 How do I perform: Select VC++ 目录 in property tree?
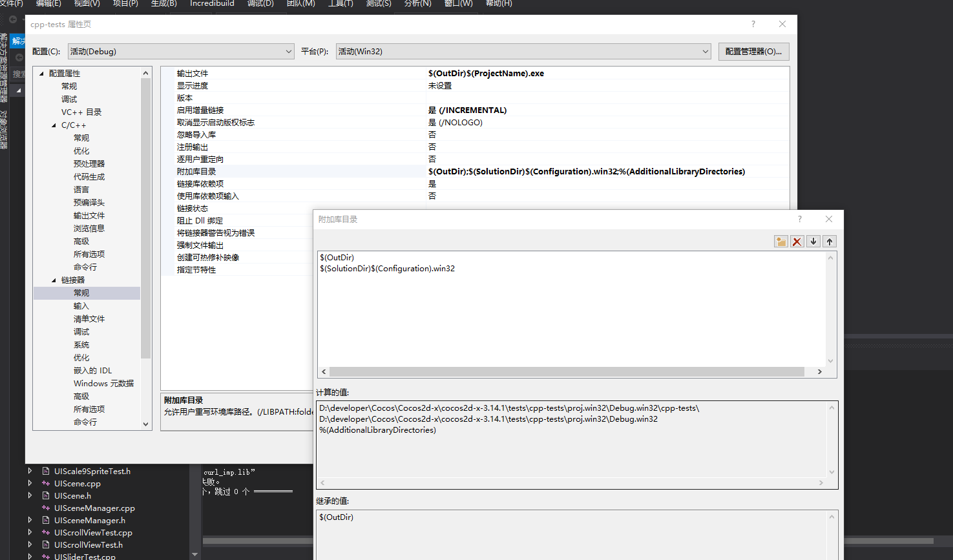81,112
